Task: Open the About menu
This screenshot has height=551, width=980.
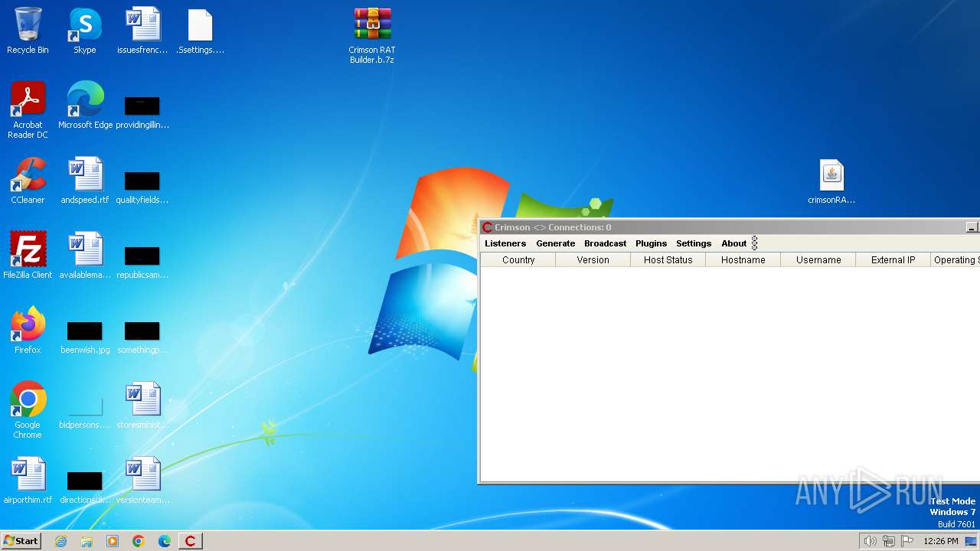Action: 733,243
